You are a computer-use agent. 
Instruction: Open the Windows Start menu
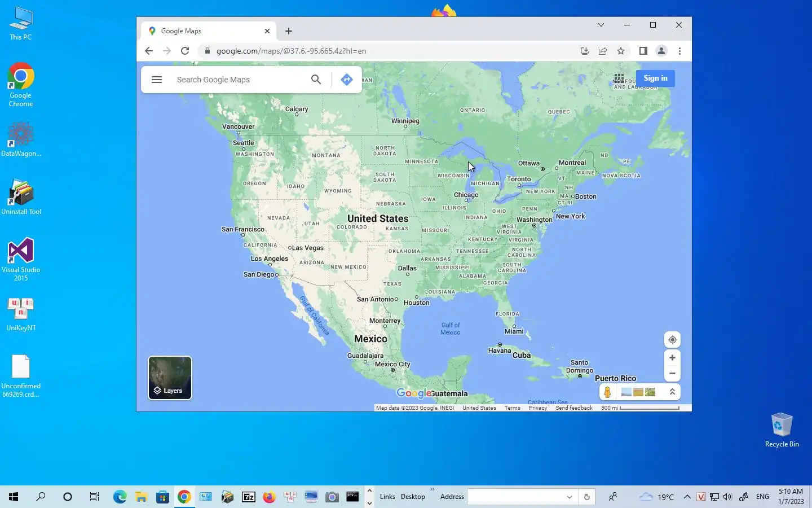14,497
